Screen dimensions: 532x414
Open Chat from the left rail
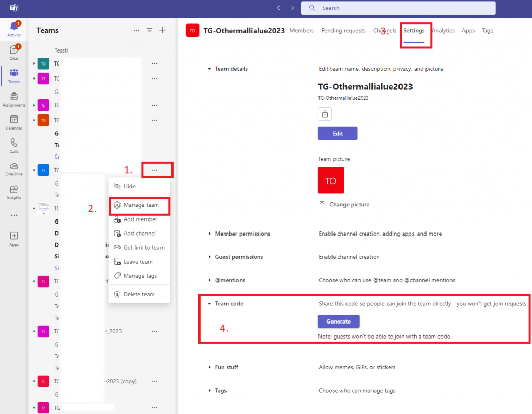point(14,52)
